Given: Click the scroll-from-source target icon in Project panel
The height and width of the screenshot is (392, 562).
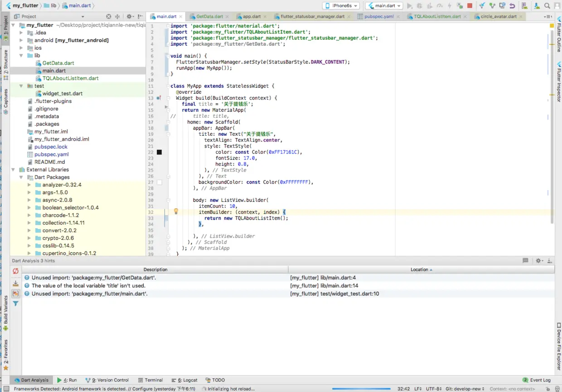Looking at the screenshot, I should 109,16.
